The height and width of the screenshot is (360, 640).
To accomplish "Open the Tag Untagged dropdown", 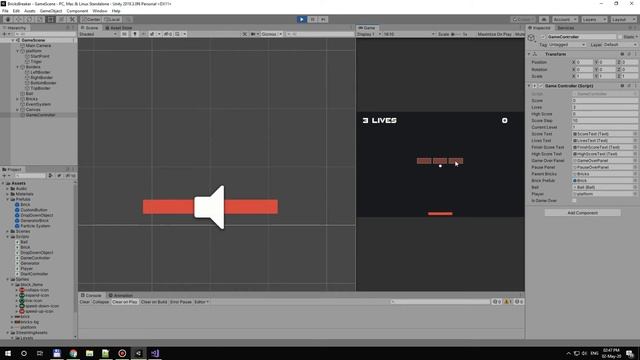I will click(567, 44).
